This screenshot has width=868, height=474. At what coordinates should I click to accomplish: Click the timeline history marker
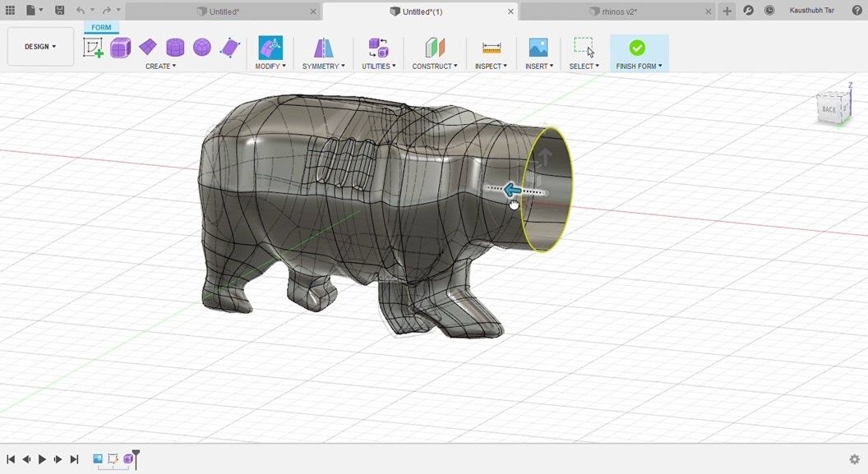(136, 458)
